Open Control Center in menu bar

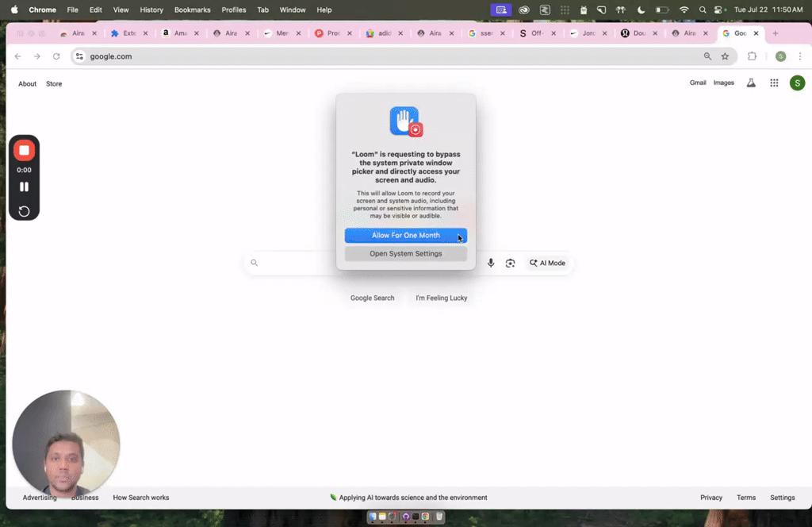click(x=718, y=10)
